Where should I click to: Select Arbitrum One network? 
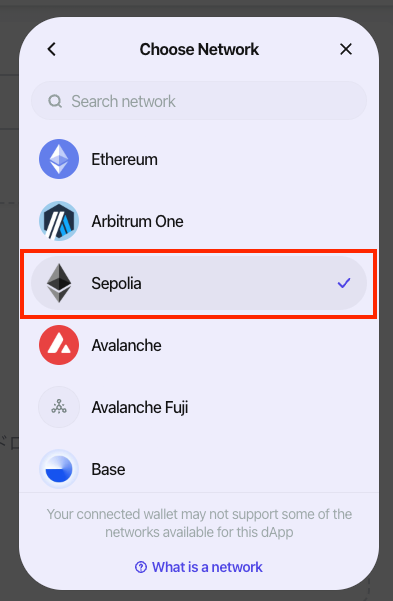point(199,221)
